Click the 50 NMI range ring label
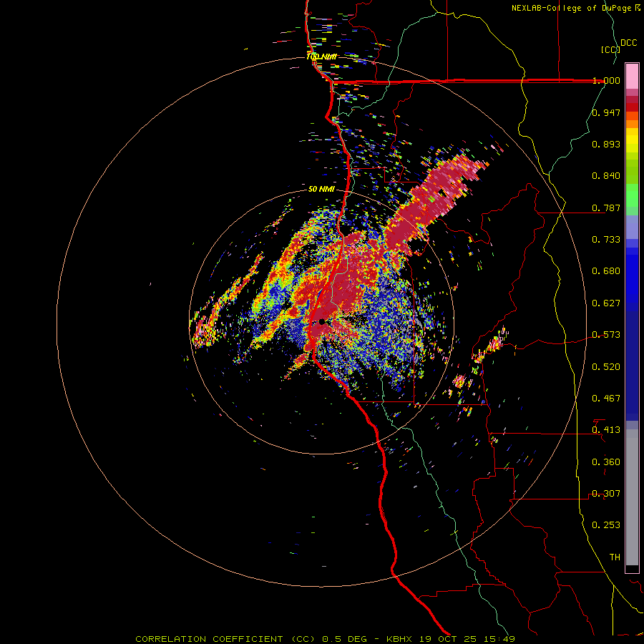The image size is (644, 644). click(x=321, y=189)
